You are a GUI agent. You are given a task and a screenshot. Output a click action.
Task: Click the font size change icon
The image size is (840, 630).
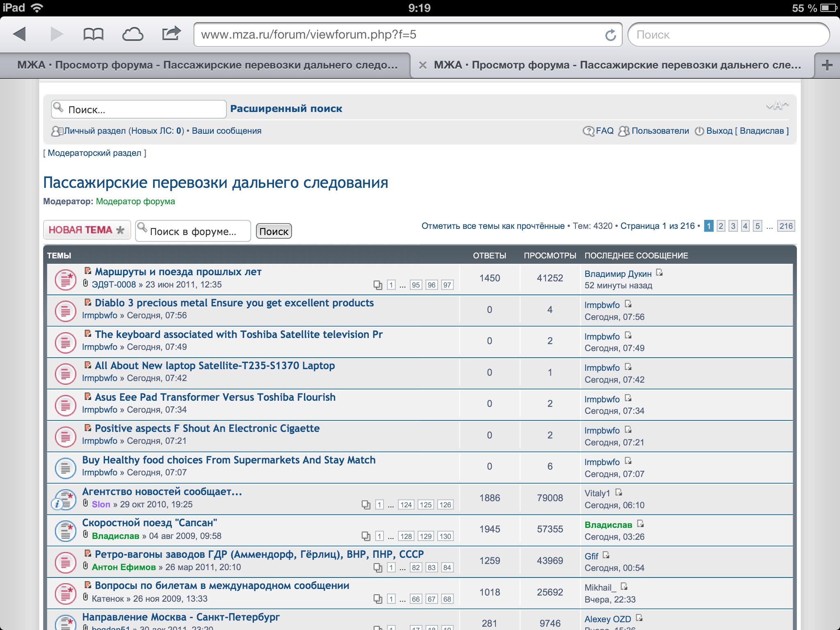pos(777,106)
